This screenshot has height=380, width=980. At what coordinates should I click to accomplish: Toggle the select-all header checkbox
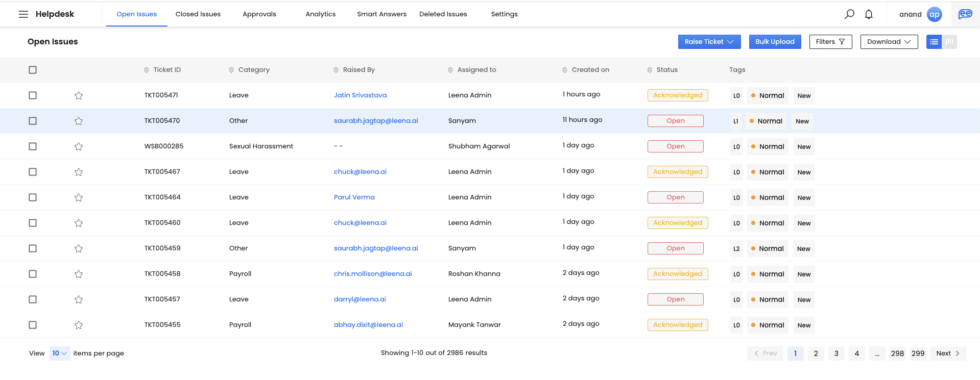[33, 70]
